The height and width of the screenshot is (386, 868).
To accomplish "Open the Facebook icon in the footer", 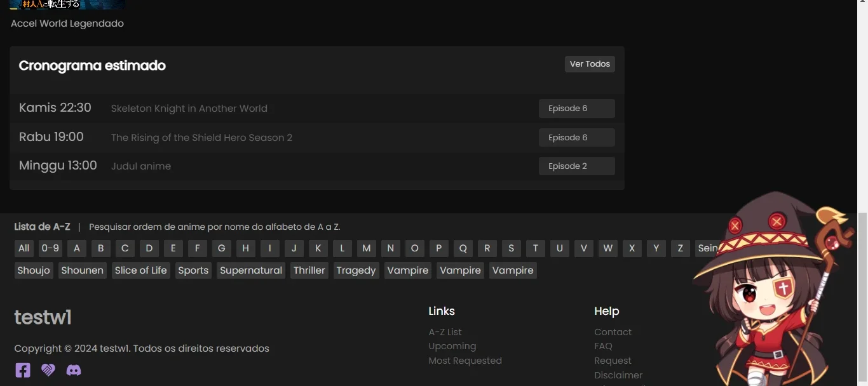I will 23,370.
